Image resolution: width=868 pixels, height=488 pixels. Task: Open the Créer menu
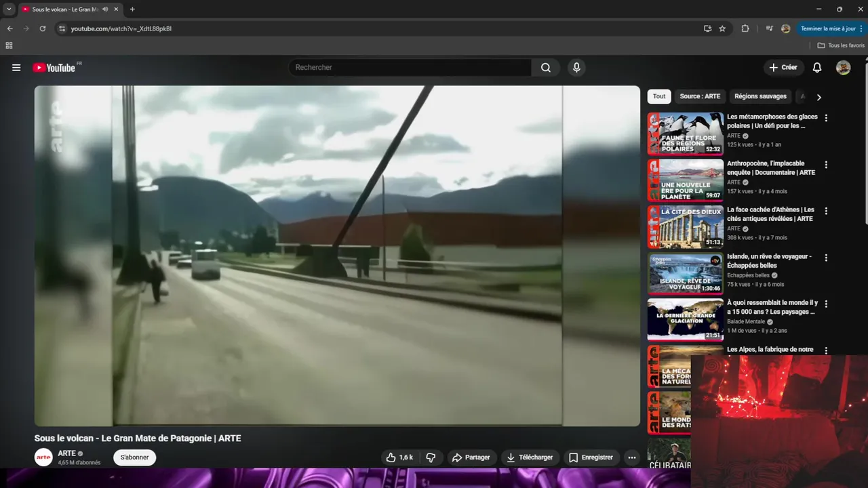[783, 68]
